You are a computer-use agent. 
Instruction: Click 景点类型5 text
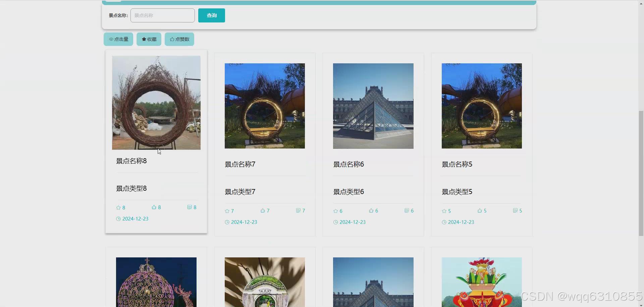point(457,192)
